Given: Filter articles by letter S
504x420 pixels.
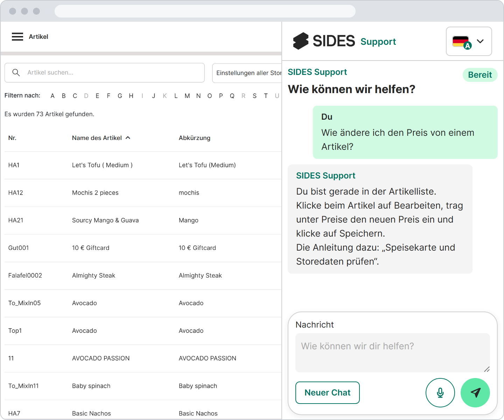Looking at the screenshot, I should point(254,96).
